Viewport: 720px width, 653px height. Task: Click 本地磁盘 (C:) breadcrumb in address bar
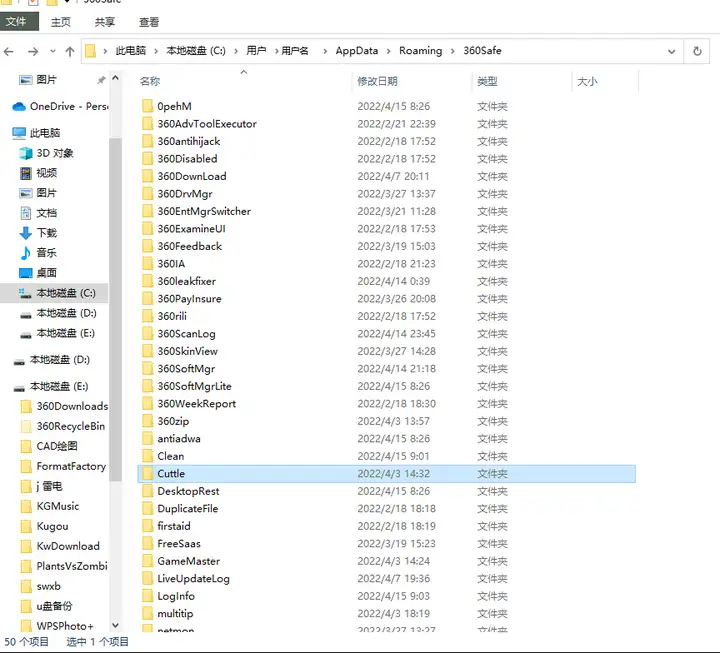pyautogui.click(x=196, y=51)
